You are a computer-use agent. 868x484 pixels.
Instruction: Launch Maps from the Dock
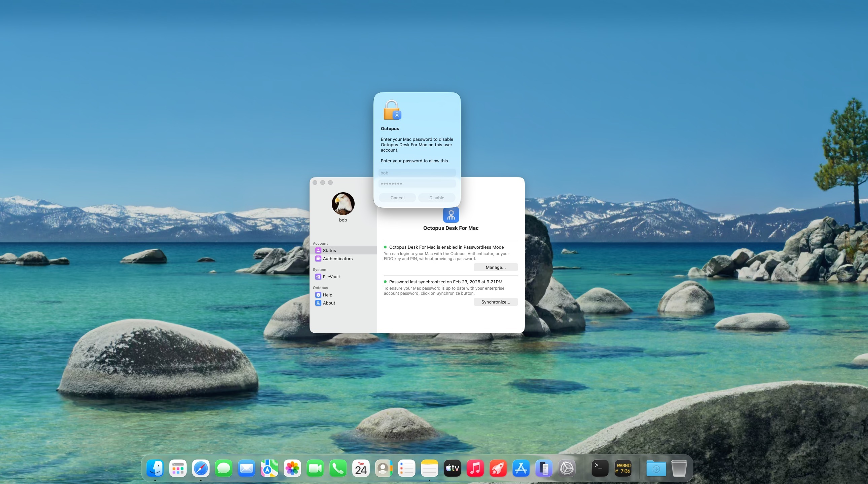tap(269, 468)
